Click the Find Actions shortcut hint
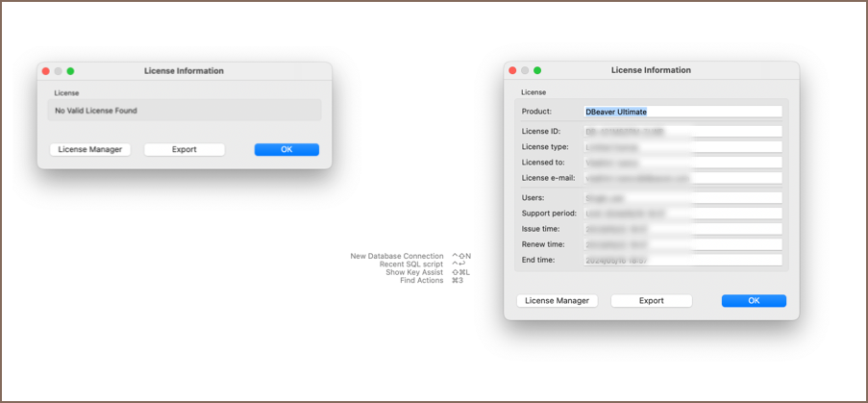 (x=421, y=281)
